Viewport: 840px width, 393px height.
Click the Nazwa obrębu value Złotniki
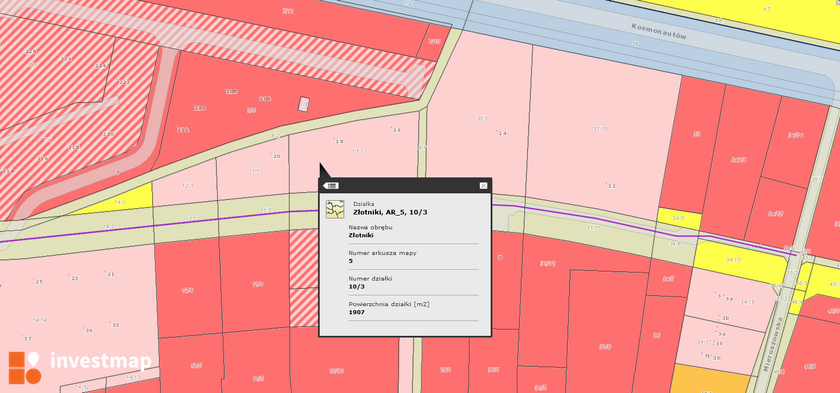(x=361, y=235)
